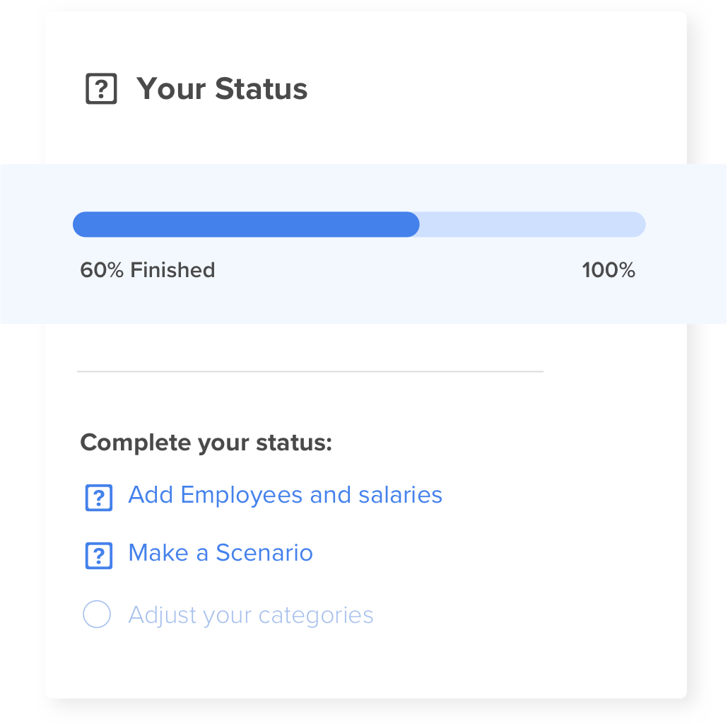Click the word categories in the third checklist item
This screenshot has width=728, height=724.
[316, 615]
